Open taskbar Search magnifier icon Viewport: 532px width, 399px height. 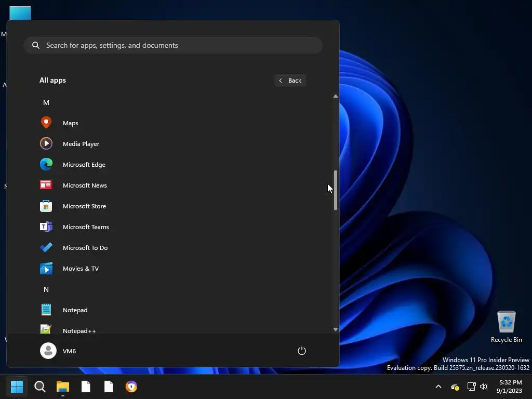point(39,387)
